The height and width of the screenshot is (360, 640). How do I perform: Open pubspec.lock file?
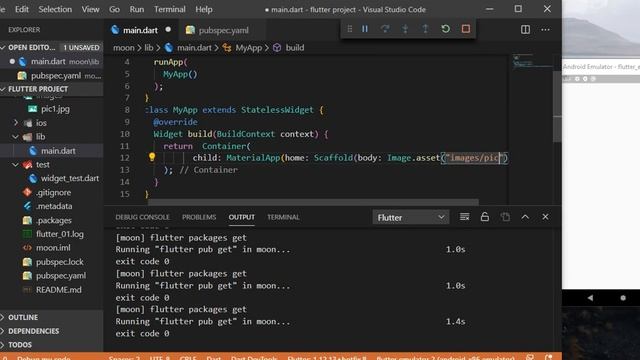[x=60, y=262]
